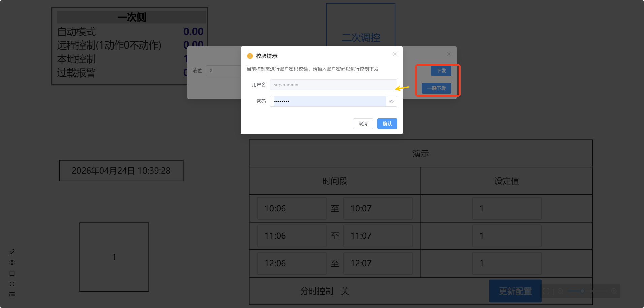
Task: Click the 校验提示 dialog title
Action: pos(267,56)
